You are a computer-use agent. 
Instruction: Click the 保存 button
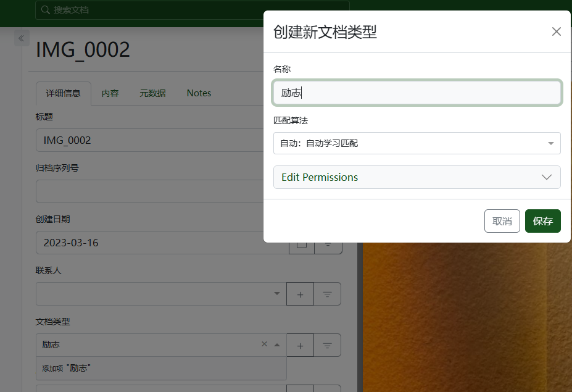(x=542, y=221)
